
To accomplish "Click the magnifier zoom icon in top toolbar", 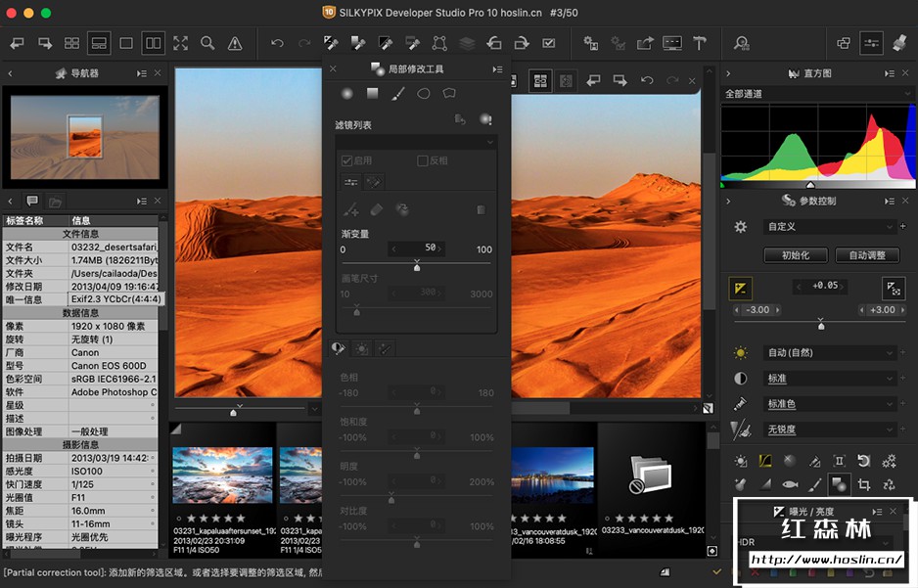I will 207,43.
